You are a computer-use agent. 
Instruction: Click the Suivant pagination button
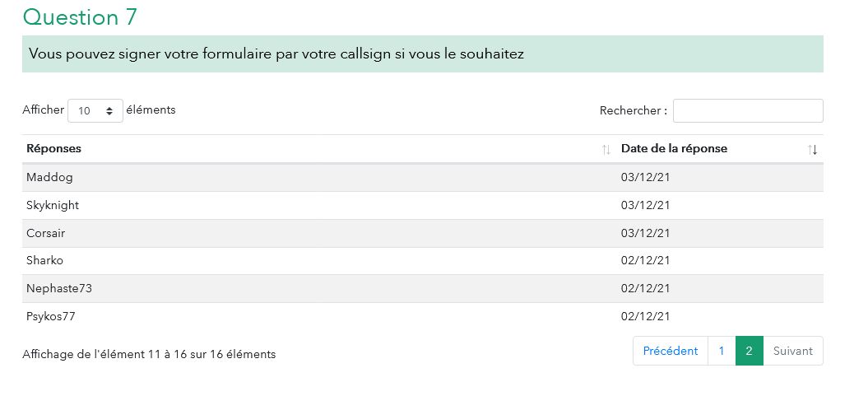point(792,351)
